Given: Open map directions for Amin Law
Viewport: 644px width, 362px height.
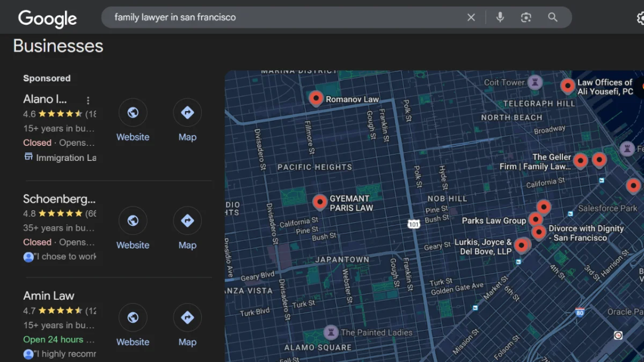Looking at the screenshot, I should [x=187, y=326].
